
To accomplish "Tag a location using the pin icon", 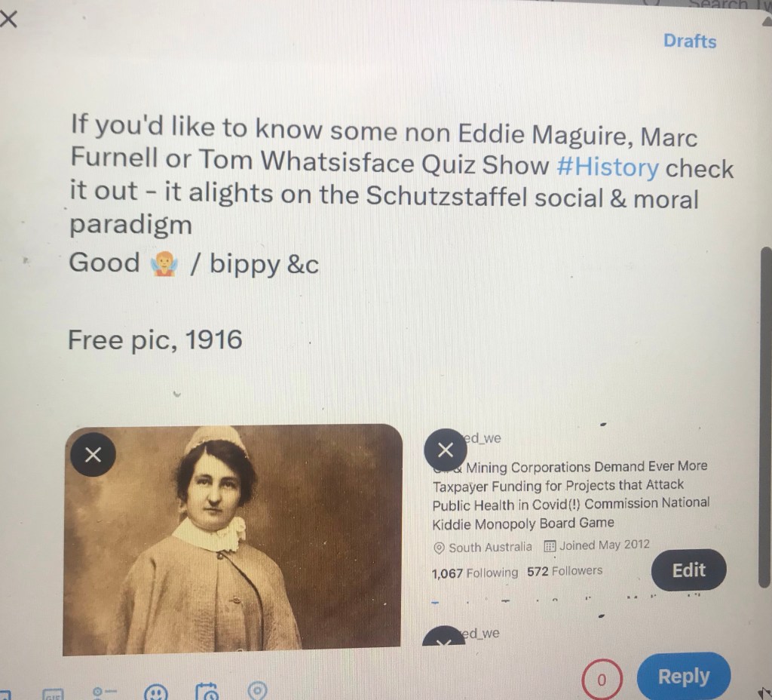I will tap(257, 691).
